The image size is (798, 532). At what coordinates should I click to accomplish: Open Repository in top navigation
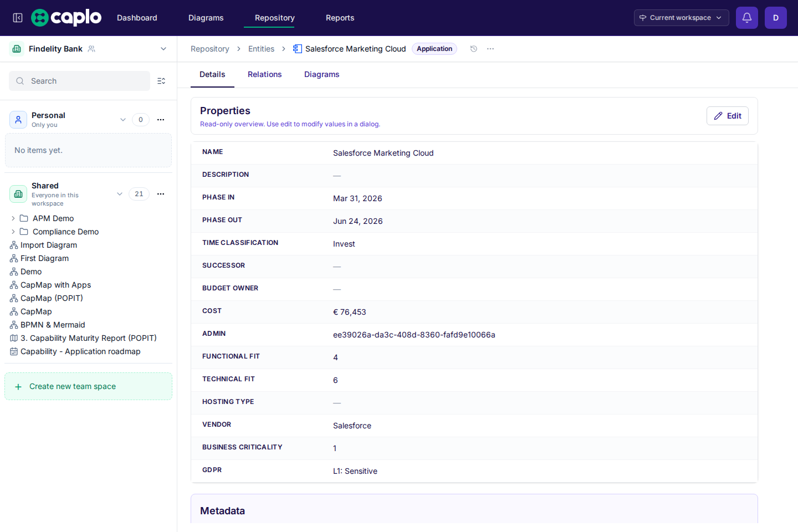pos(275,18)
